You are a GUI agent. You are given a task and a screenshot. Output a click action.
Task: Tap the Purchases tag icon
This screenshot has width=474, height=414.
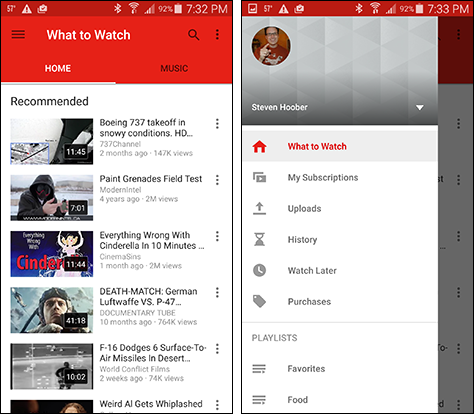pos(259,301)
